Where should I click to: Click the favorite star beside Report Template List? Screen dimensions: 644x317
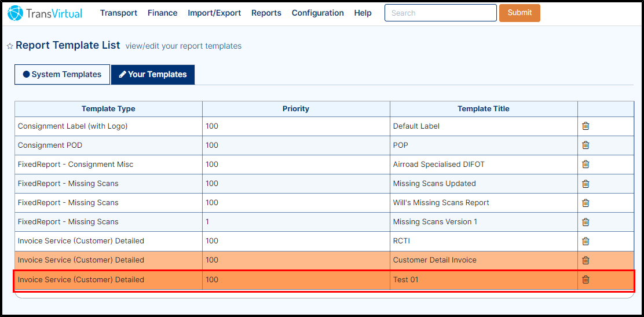[x=10, y=46]
